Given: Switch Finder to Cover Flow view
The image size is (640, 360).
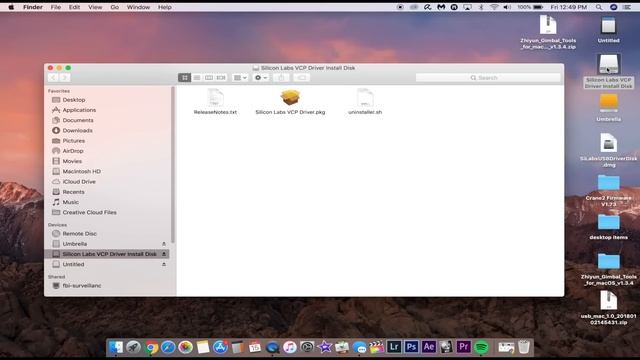Looking at the screenshot, I should tap(221, 78).
